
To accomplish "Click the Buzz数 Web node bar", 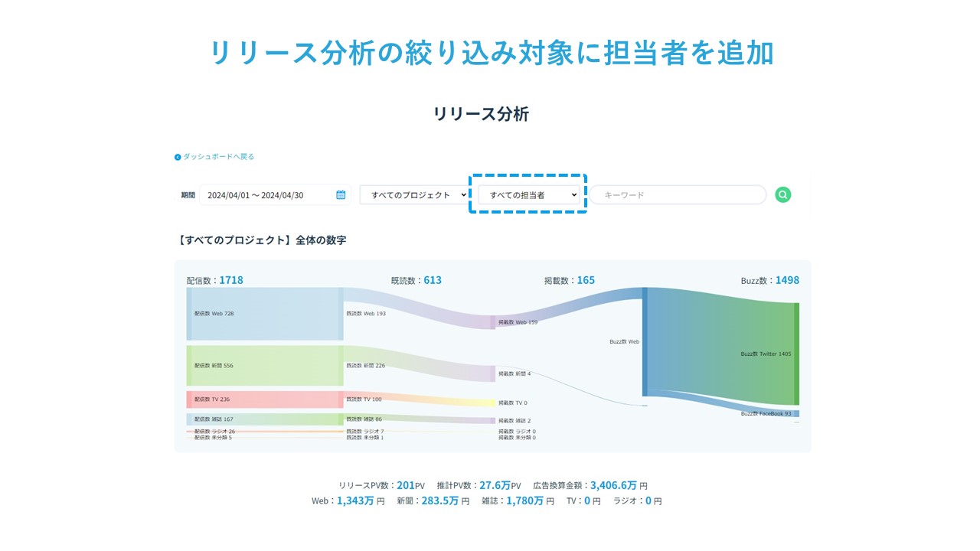I will click(x=645, y=342).
